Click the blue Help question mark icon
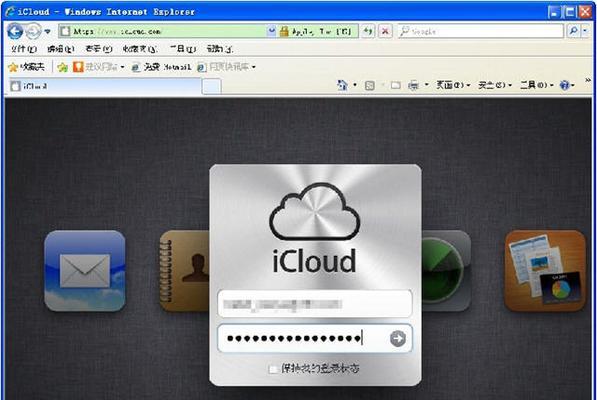Viewport: 597px width, 400px height. tap(565, 85)
